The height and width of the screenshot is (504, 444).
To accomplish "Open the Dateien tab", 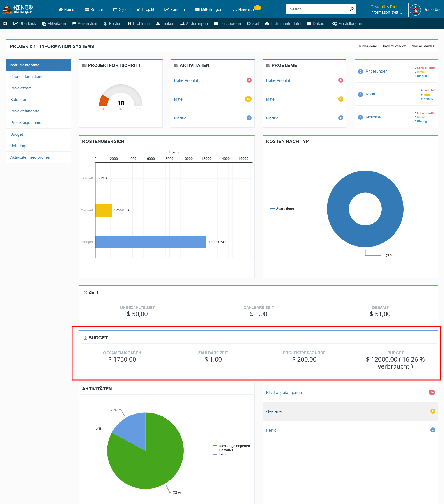I will tap(317, 24).
